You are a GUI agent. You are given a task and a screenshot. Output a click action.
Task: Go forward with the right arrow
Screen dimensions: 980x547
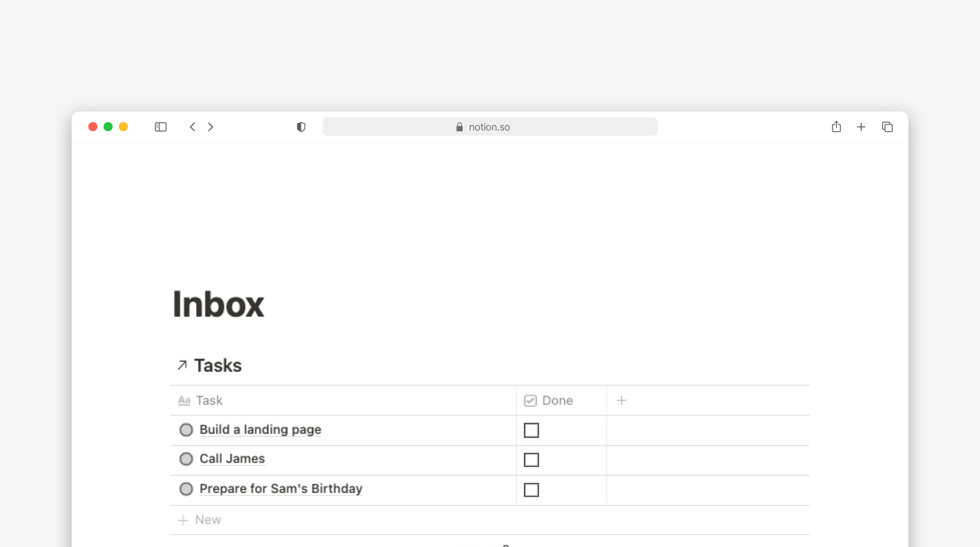[210, 127]
